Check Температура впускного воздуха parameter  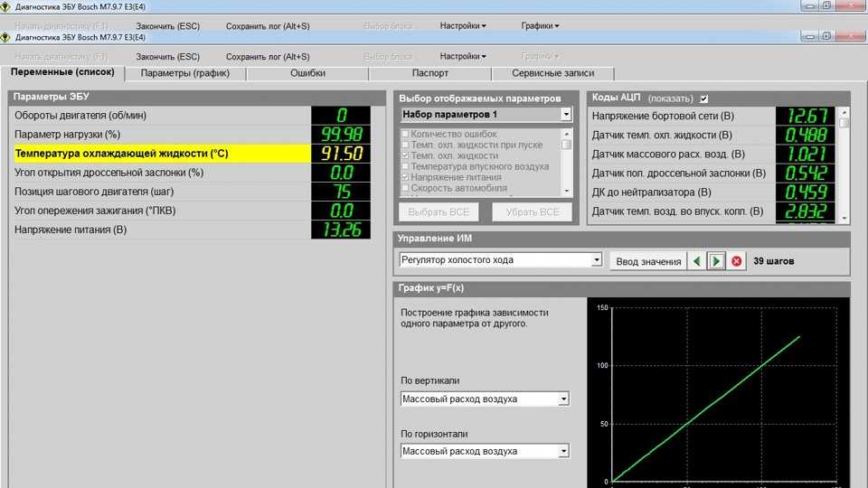[x=405, y=166]
